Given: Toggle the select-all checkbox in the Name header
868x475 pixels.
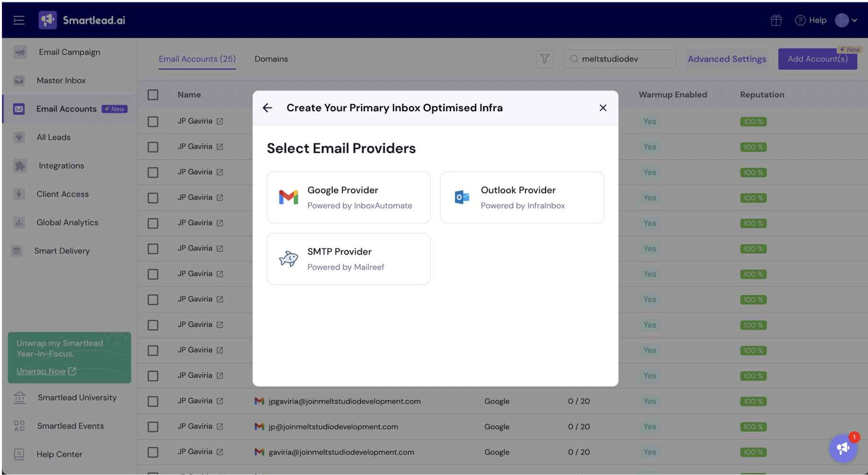Looking at the screenshot, I should tap(153, 95).
